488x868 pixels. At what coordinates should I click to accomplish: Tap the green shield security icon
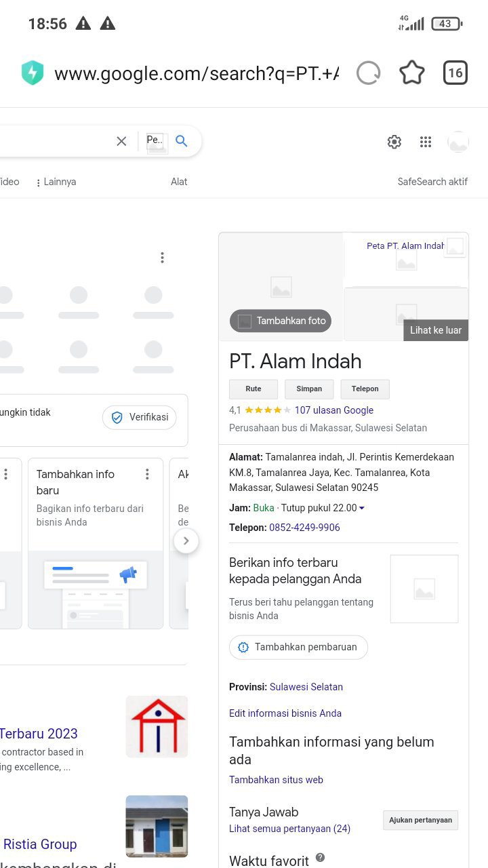pyautogui.click(x=33, y=73)
